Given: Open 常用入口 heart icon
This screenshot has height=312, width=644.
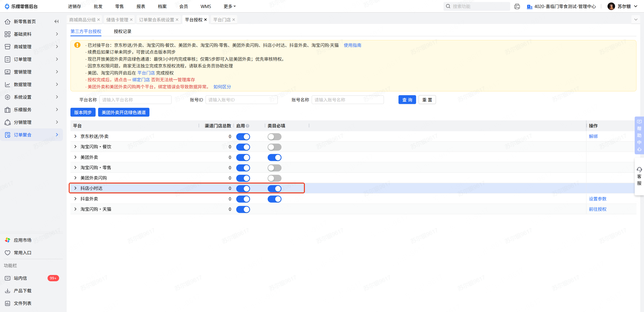Looking at the screenshot, I should click(x=8, y=253).
